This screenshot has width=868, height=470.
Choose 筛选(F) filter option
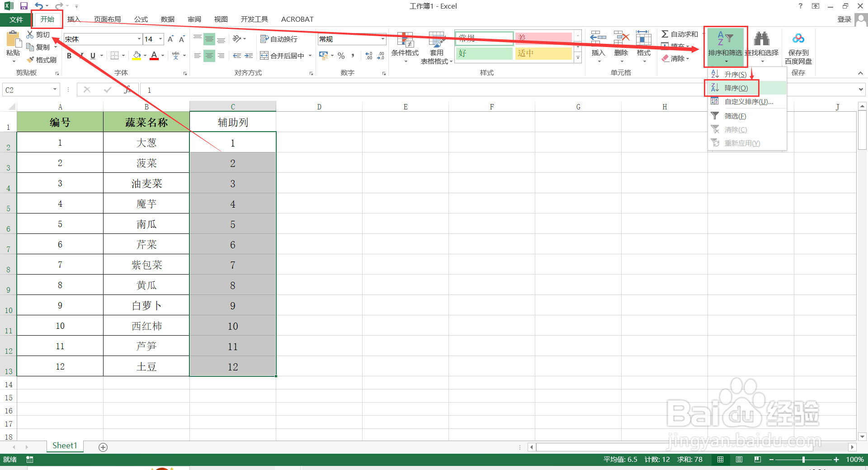[747, 116]
